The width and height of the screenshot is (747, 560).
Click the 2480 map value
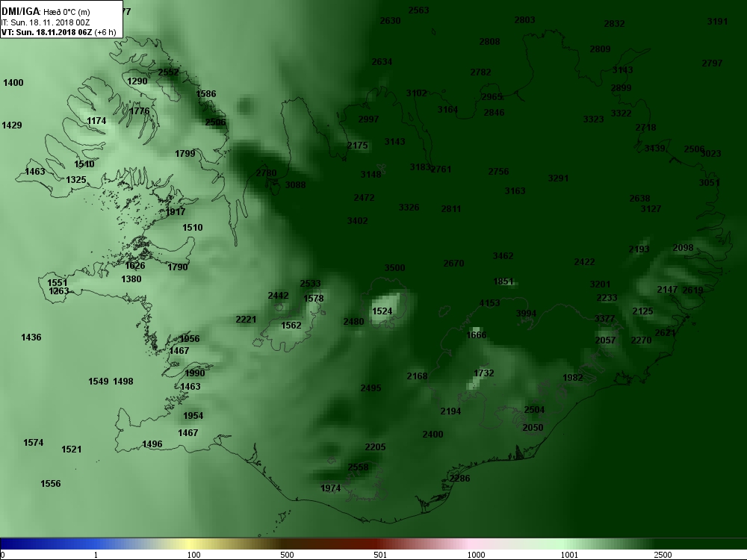pyautogui.click(x=353, y=321)
